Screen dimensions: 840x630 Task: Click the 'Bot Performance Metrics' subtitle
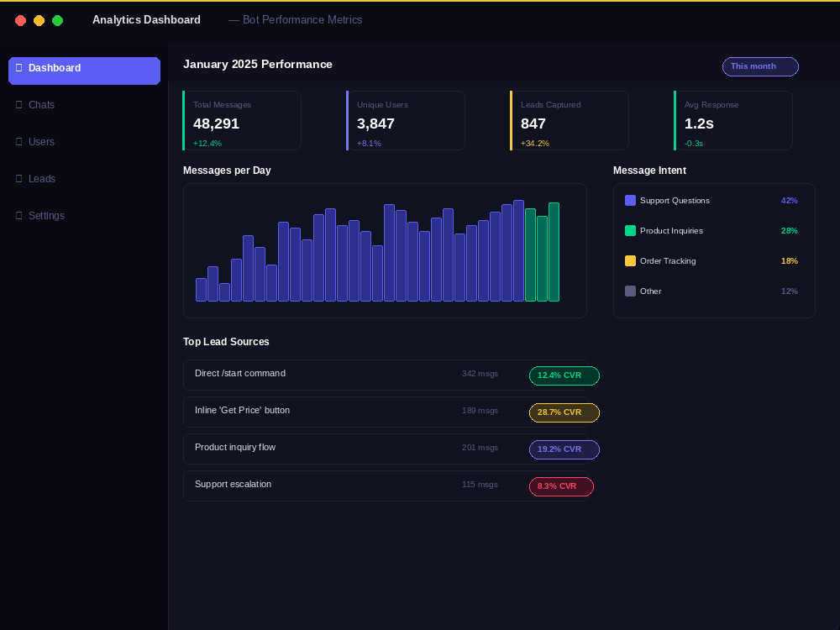pyautogui.click(x=302, y=20)
